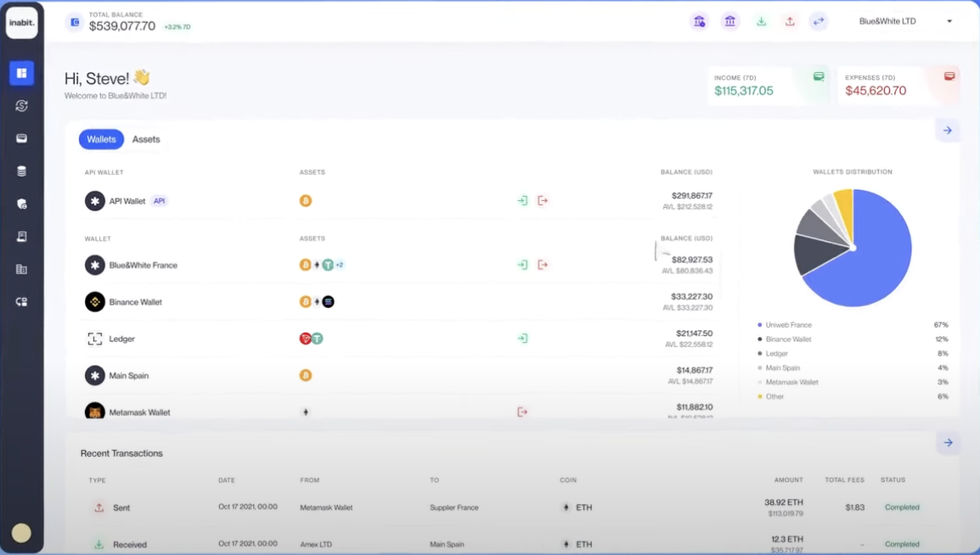980x555 pixels.
Task: Click the green deposit icon in the header
Action: [761, 21]
